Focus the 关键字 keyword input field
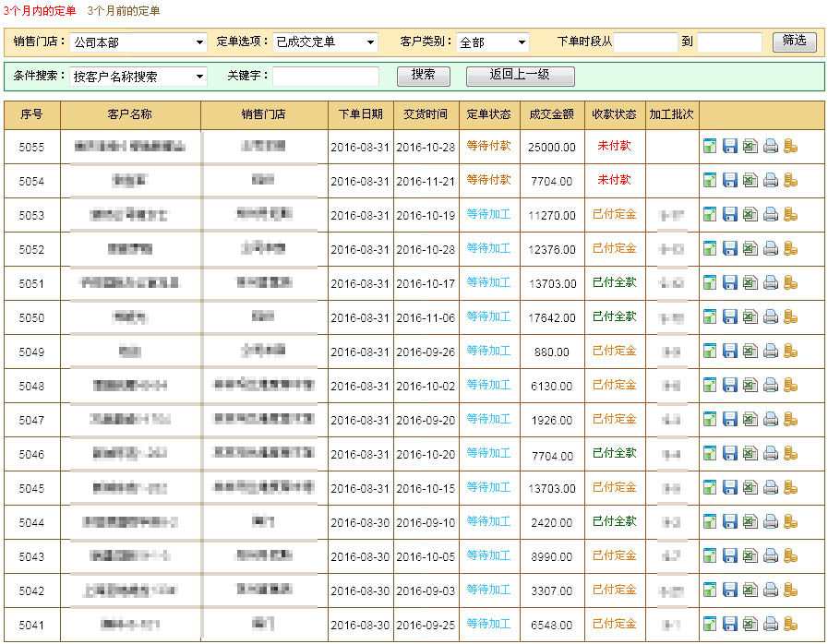This screenshot has width=828, height=644. [326, 77]
